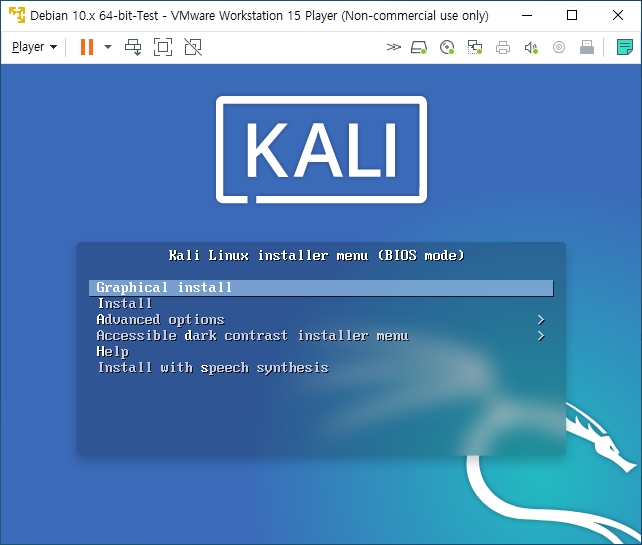Send Ctrl+Alt+Del to the virtual machine
Screen dimensions: 642x545
133,47
